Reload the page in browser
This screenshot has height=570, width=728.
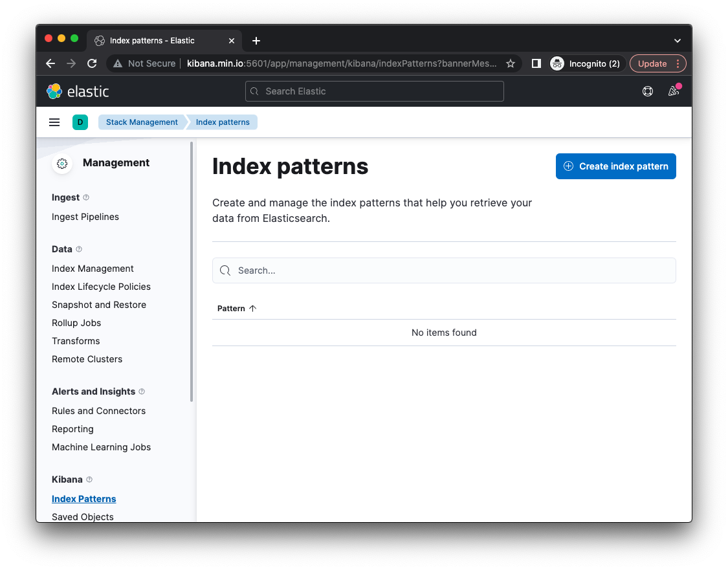pos(92,63)
